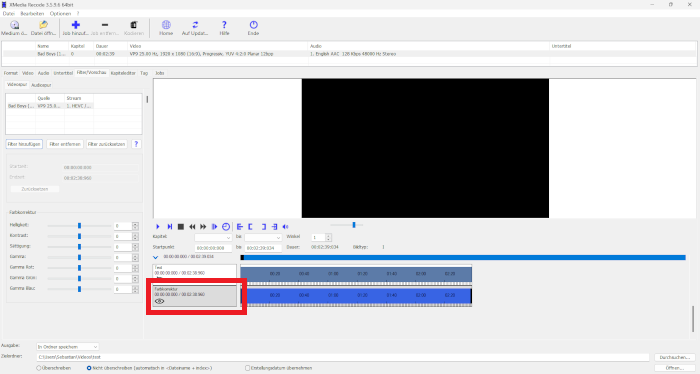Click the Farbkorrektur blue track on the timeline
Viewport: 700px width, 374px height.
click(356, 296)
